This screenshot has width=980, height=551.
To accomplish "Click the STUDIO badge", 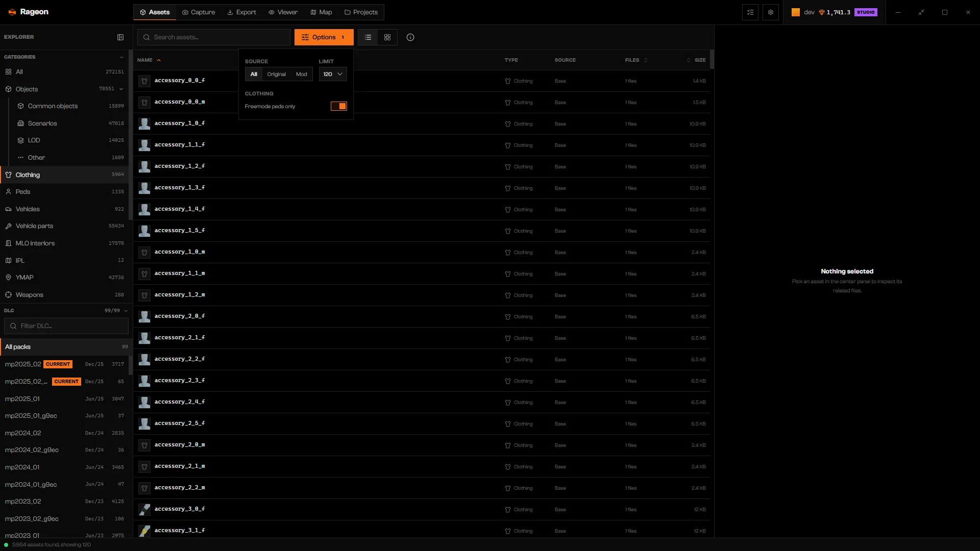I will pyautogui.click(x=866, y=12).
